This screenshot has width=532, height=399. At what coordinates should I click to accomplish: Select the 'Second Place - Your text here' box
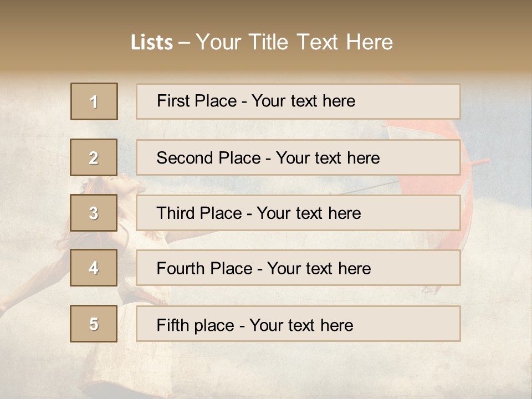click(298, 157)
